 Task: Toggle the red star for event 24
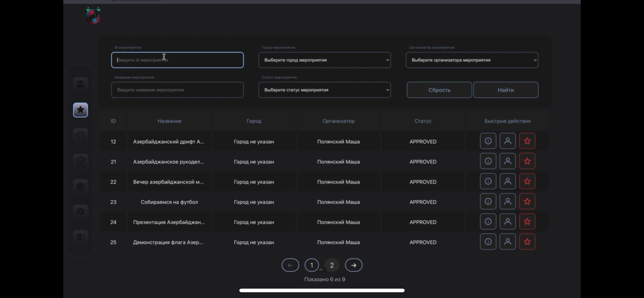pyautogui.click(x=527, y=222)
